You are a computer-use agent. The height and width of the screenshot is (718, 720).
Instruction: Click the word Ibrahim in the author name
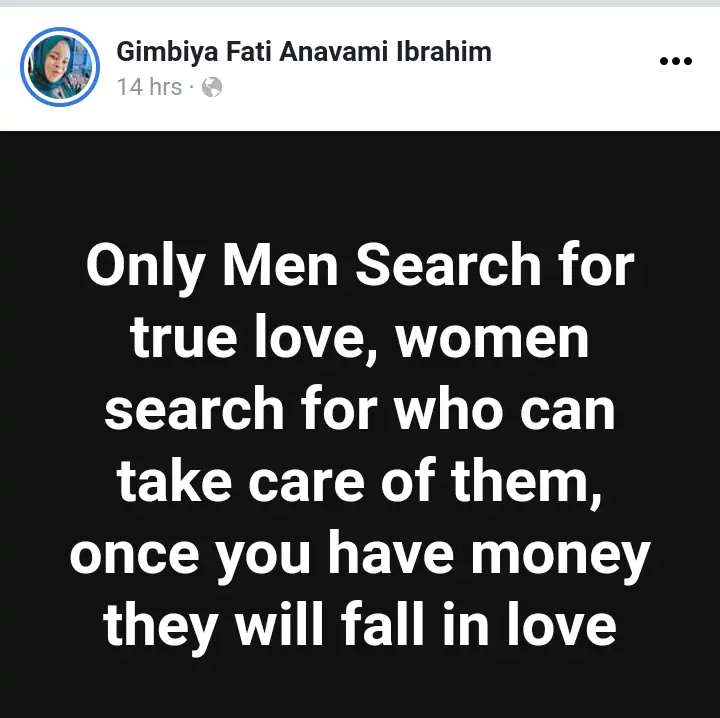[x=444, y=51]
